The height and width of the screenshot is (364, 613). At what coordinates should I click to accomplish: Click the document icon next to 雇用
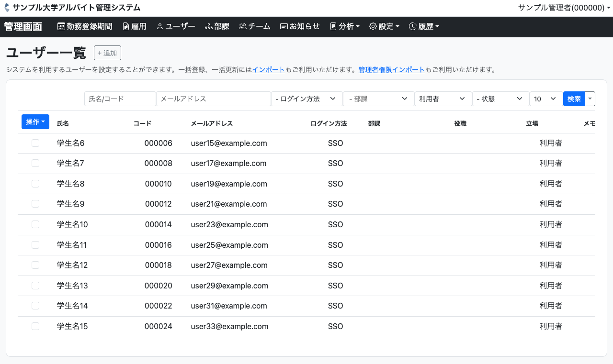[126, 27]
